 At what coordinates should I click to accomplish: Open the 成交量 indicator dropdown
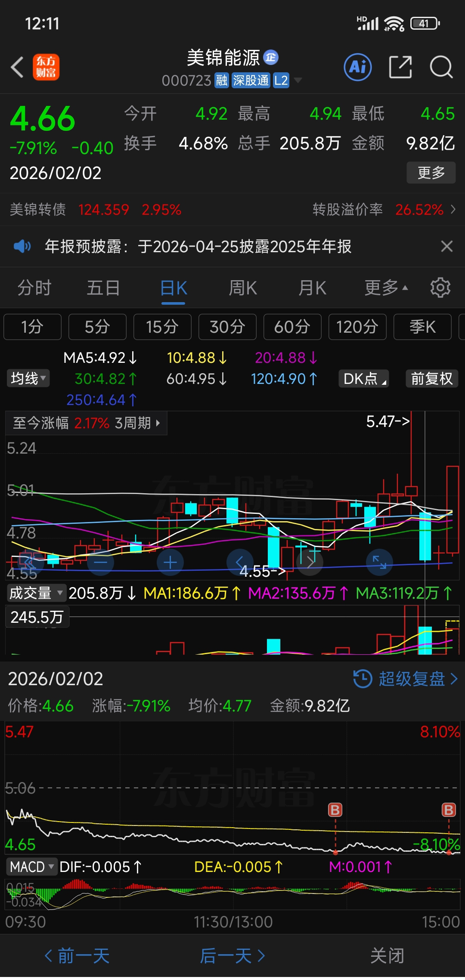click(36, 593)
